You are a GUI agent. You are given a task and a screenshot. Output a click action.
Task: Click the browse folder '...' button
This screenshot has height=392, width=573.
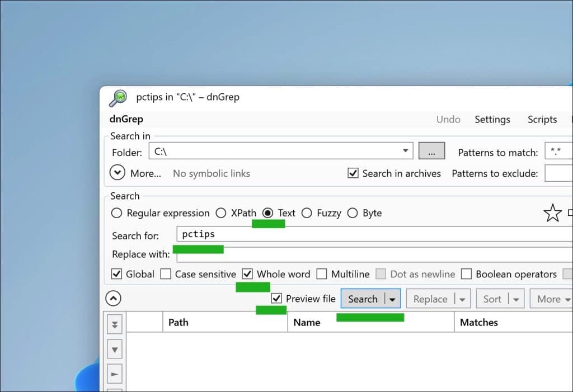(x=431, y=151)
